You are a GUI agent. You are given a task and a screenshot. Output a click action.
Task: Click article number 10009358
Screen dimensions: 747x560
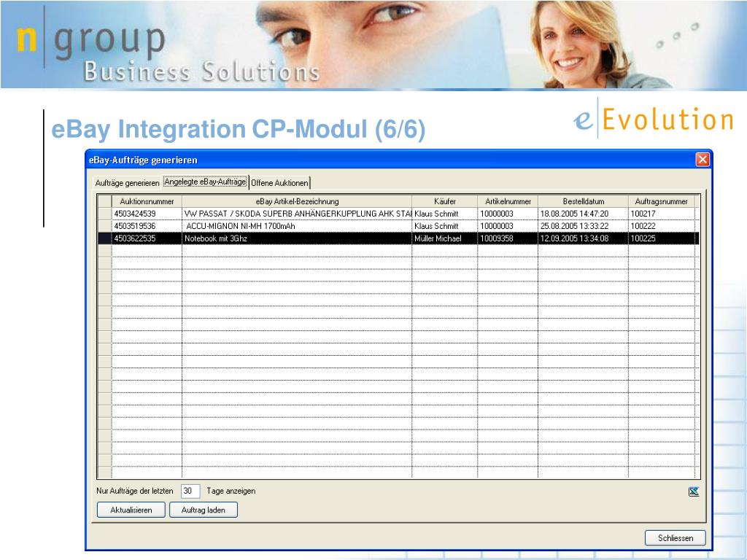(508, 238)
